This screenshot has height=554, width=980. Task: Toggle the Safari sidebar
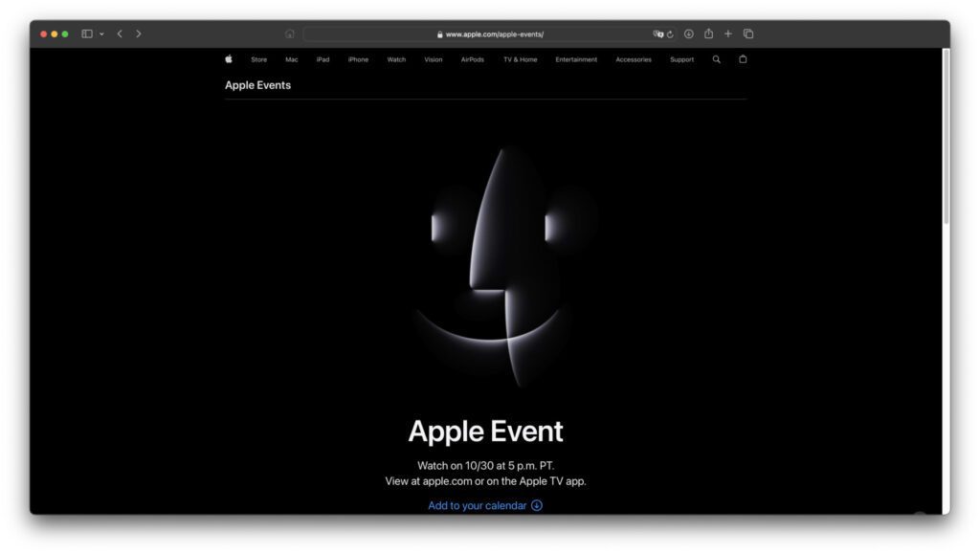[87, 33]
